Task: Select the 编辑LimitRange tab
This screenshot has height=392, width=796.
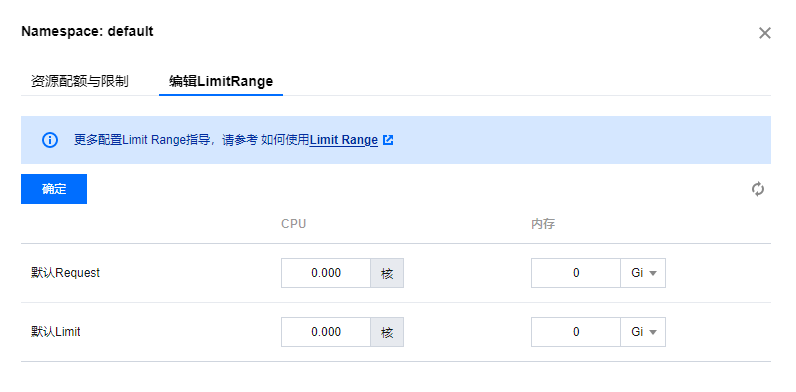Action: [221, 81]
